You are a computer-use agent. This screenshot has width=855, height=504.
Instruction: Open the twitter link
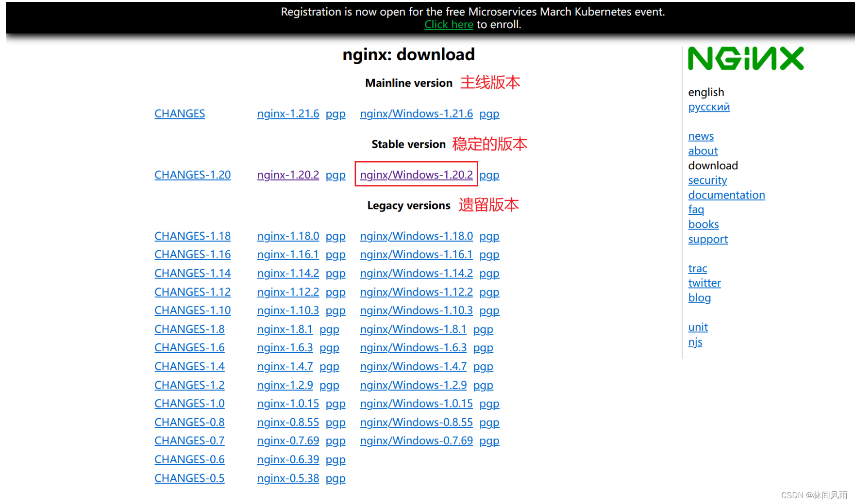[x=704, y=283]
